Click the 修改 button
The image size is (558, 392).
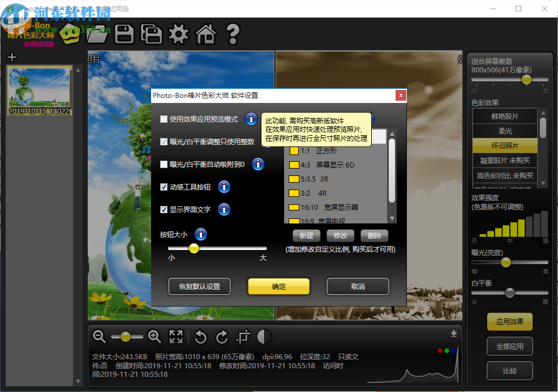coord(340,235)
